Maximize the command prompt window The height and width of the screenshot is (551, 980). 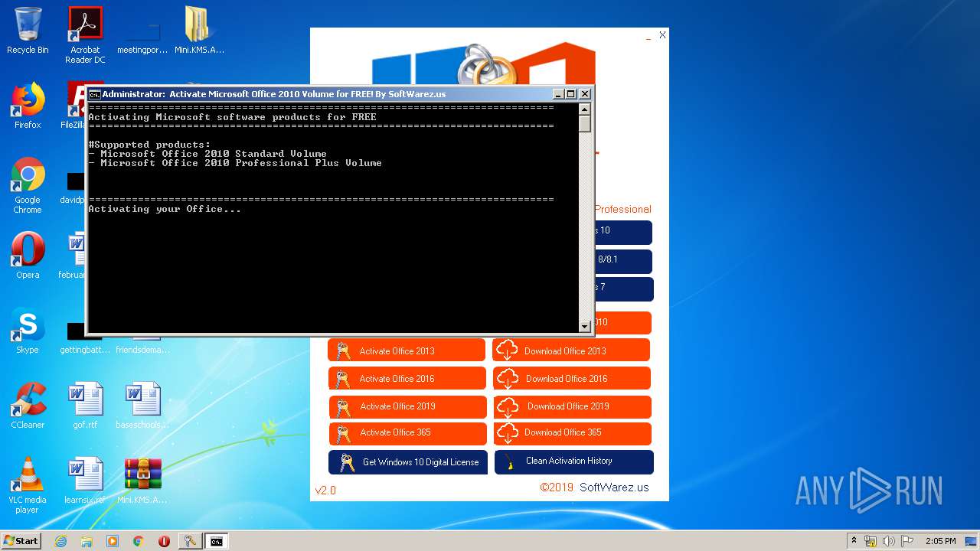pos(571,94)
